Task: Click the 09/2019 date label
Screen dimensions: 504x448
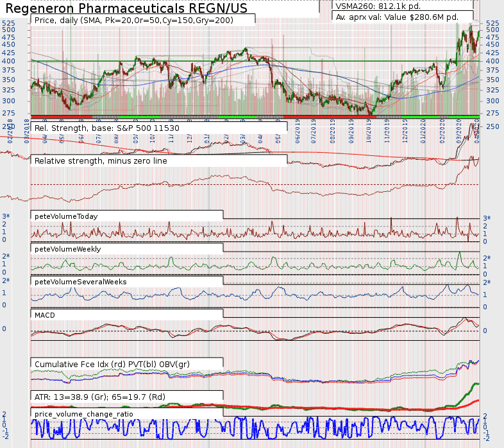Action: [x=351, y=132]
